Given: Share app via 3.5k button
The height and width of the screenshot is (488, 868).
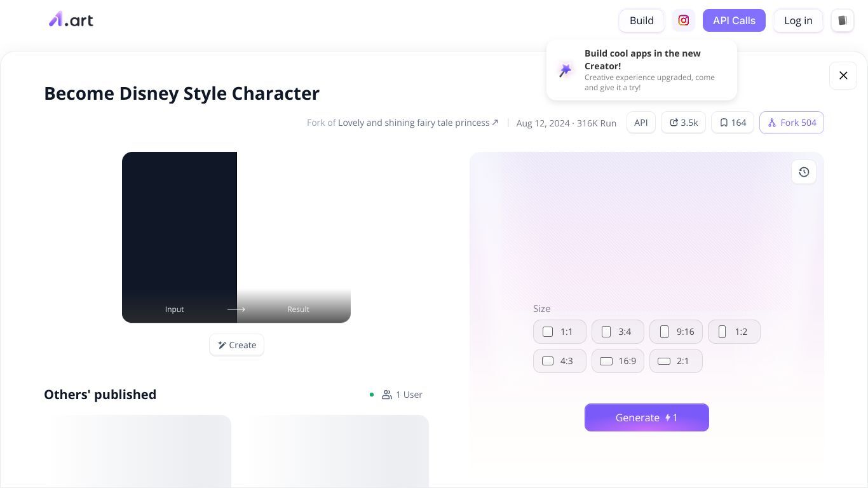Looking at the screenshot, I should (x=684, y=123).
